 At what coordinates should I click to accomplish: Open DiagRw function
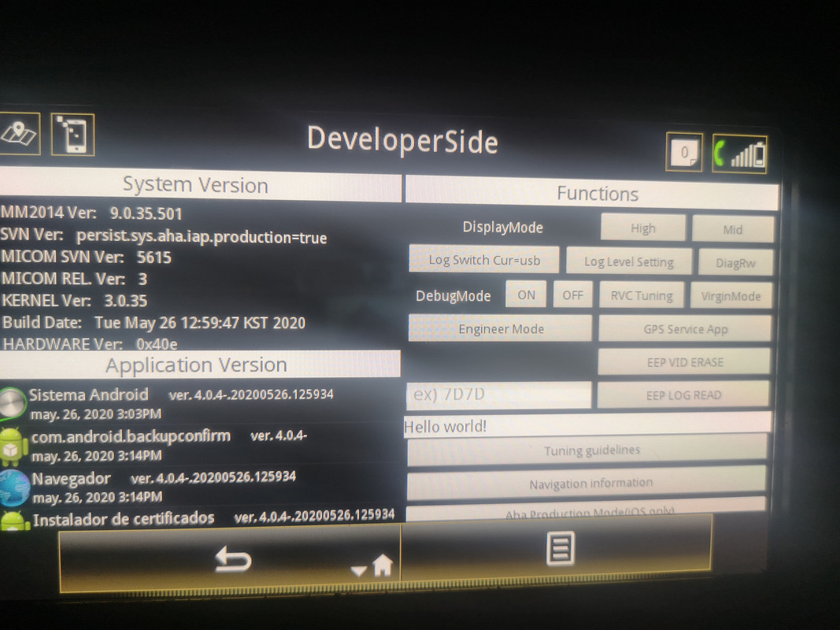tap(735, 263)
